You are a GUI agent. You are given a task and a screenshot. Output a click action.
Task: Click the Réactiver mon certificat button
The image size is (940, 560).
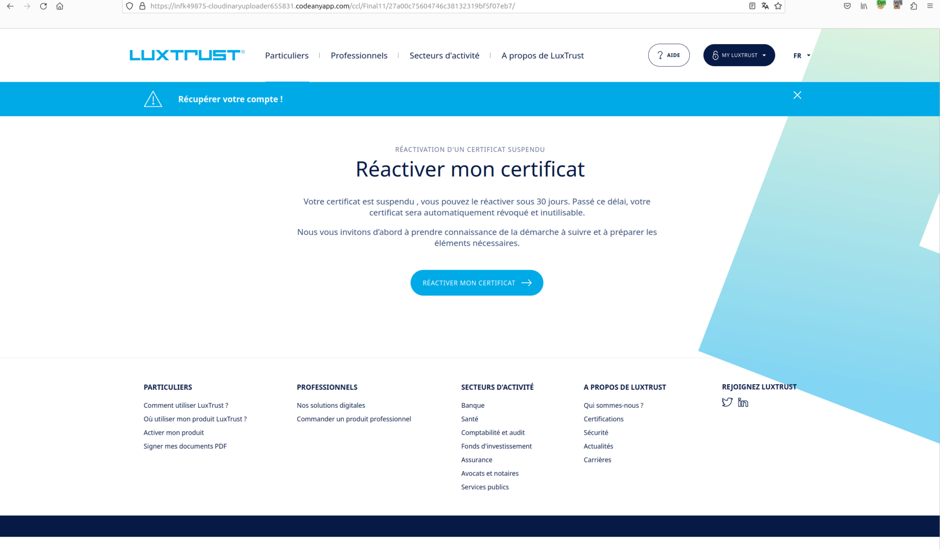click(477, 283)
